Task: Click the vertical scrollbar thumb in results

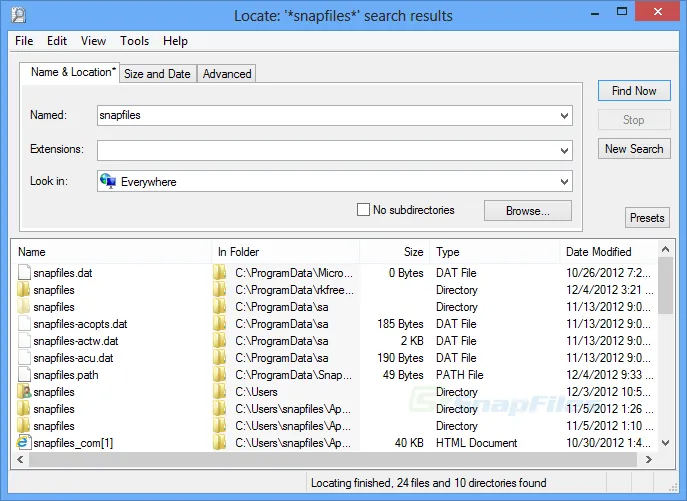Action: point(665,286)
